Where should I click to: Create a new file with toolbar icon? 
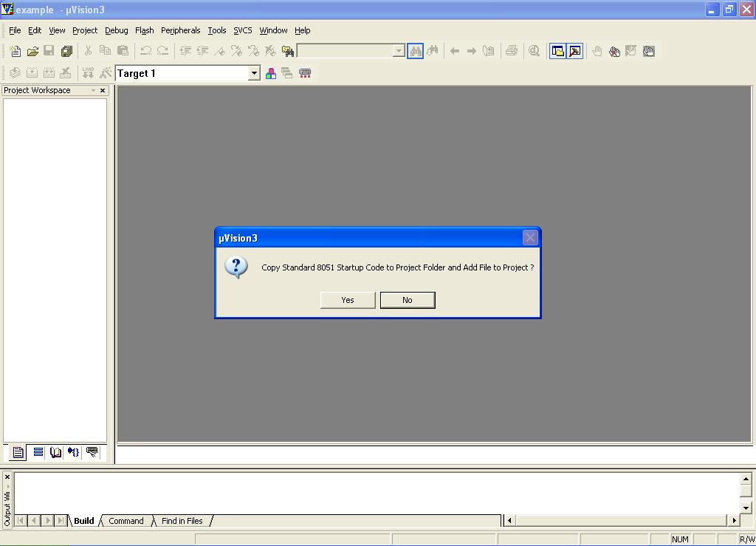click(x=15, y=51)
